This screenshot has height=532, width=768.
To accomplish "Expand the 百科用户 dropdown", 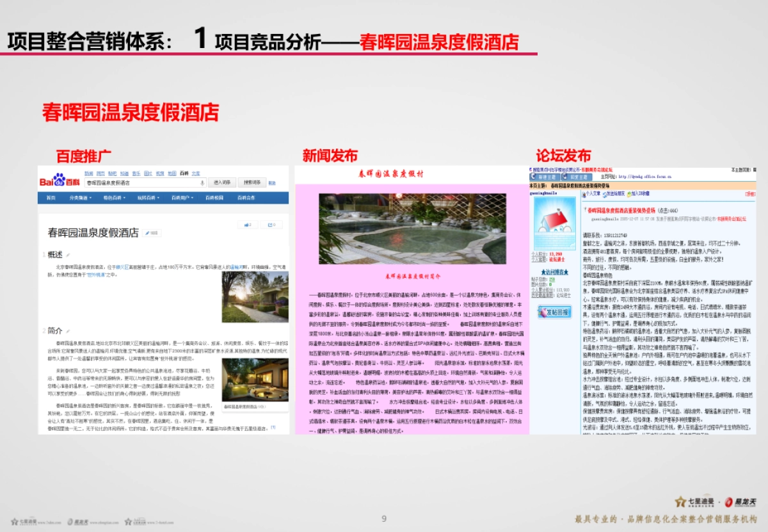I will click(182, 197).
